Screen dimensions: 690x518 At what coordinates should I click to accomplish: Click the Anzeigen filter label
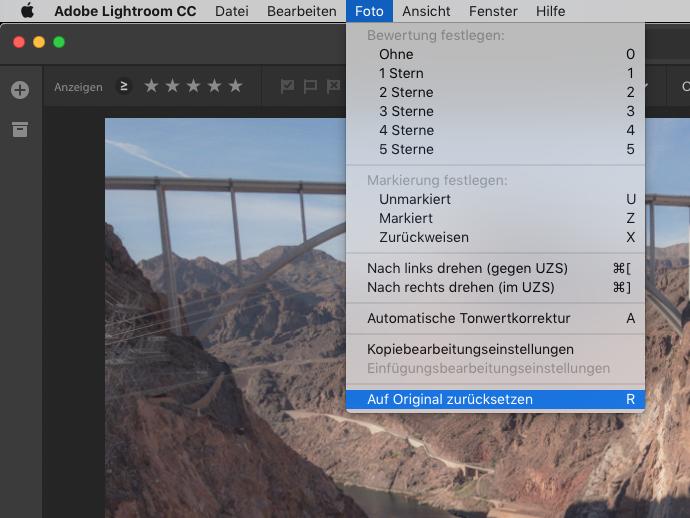pyautogui.click(x=78, y=87)
